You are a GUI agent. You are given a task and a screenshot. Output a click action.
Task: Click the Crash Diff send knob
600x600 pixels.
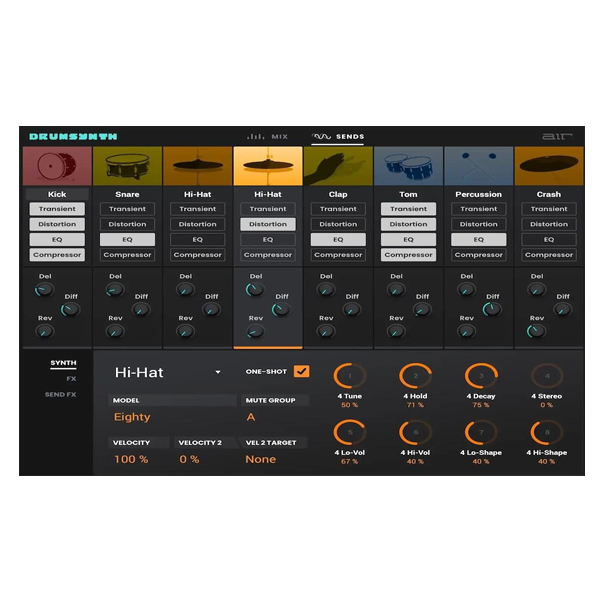coord(562,310)
